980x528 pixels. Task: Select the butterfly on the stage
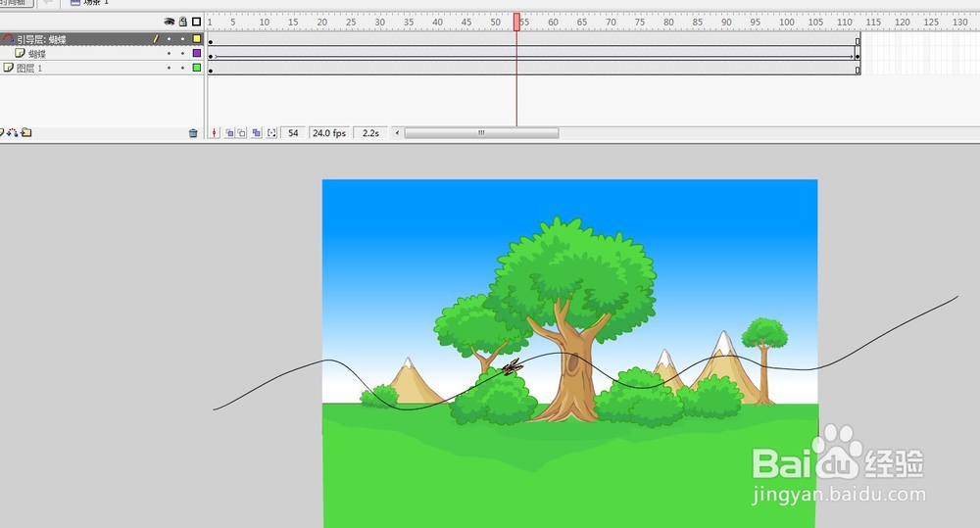[x=513, y=367]
